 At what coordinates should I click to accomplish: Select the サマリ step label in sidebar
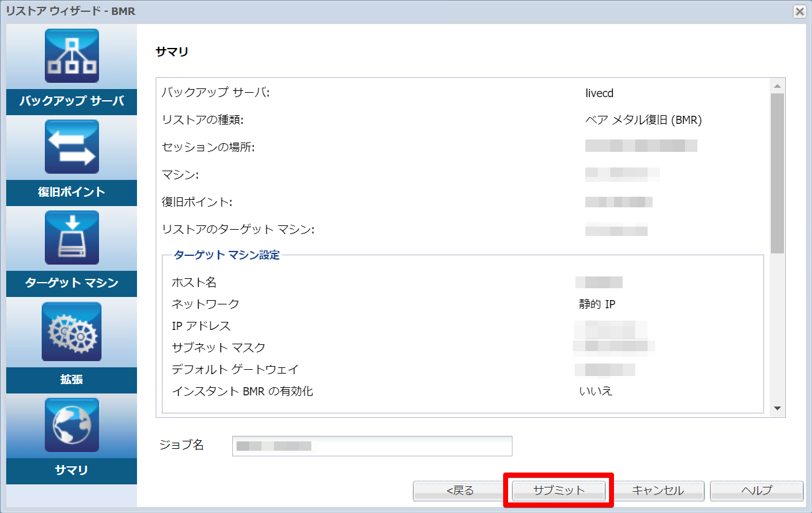72,471
